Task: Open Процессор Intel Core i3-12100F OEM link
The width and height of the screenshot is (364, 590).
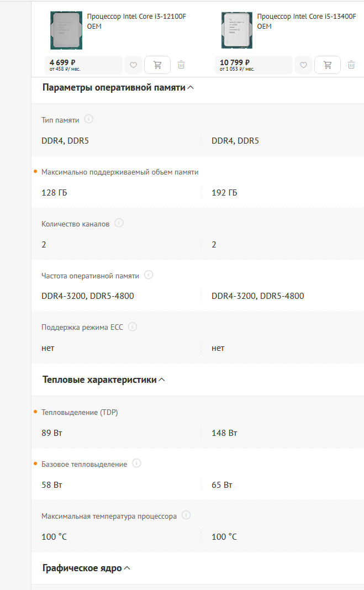Action: tap(136, 22)
